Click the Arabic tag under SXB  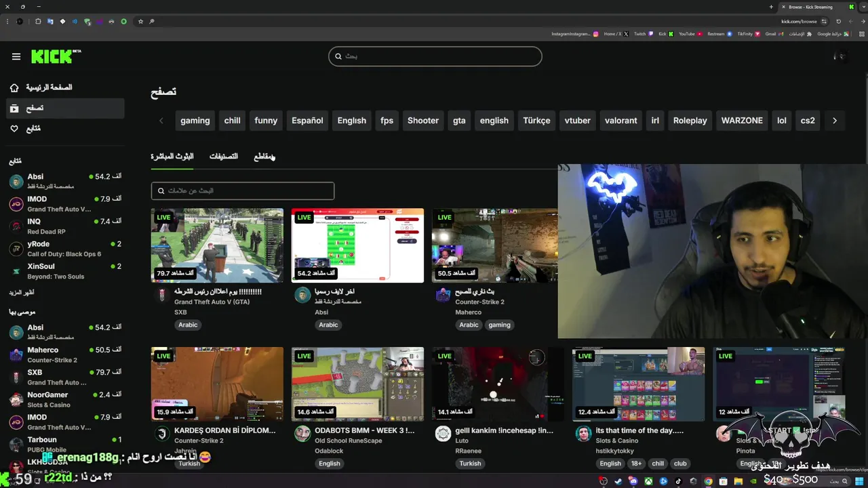pos(188,325)
